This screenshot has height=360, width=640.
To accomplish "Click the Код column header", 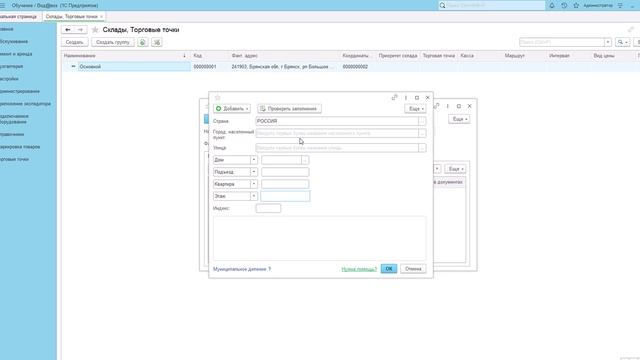I will click(211, 56).
